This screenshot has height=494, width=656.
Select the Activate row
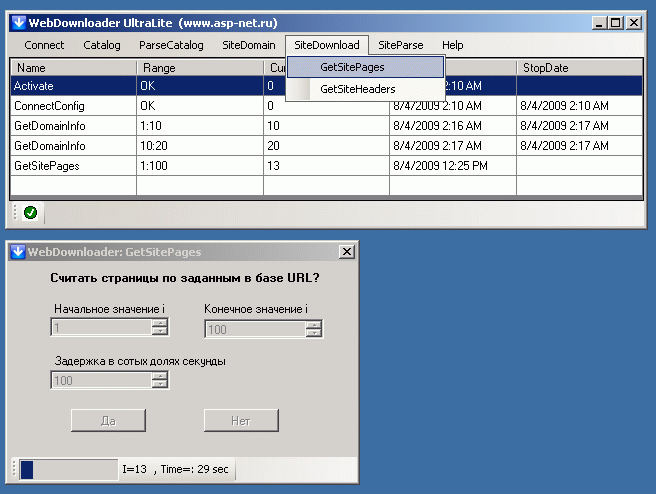coord(327,86)
